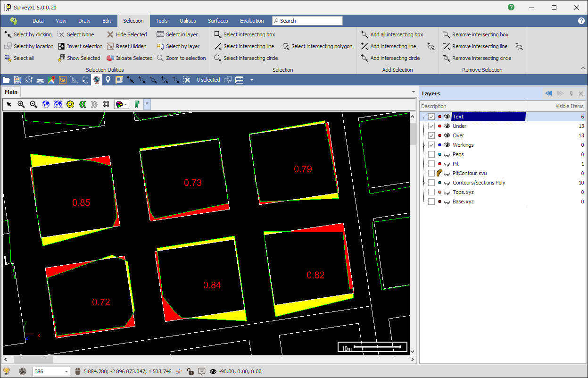Click Select intersecting polygon button
Viewport: 588px width, 378px height.
[318, 46]
